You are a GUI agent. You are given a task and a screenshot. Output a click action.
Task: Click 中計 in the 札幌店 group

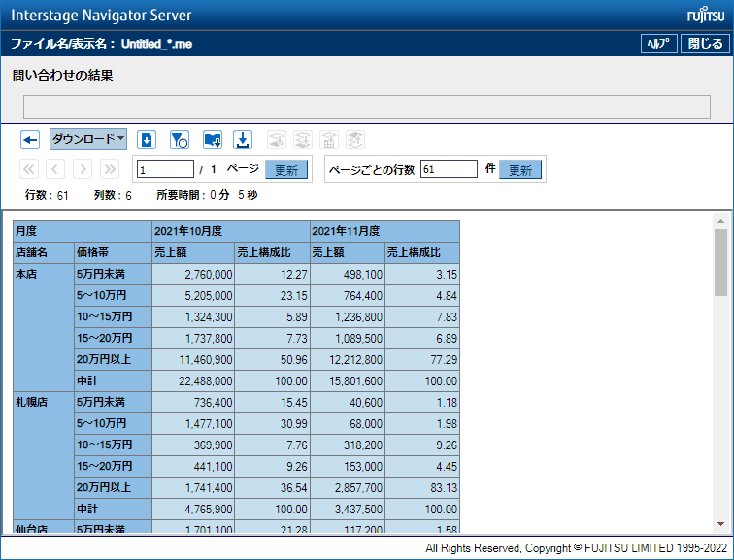(x=113, y=509)
